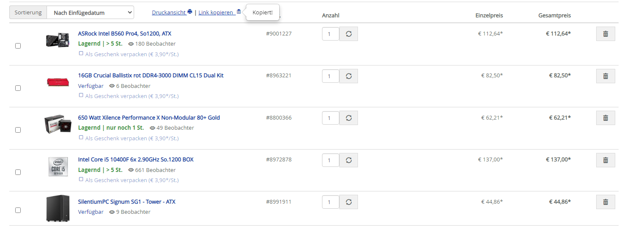Image resolution: width=644 pixels, height=229 pixels.
Task: Delete Intel Core i5 10400F from list
Action: [x=605, y=160]
